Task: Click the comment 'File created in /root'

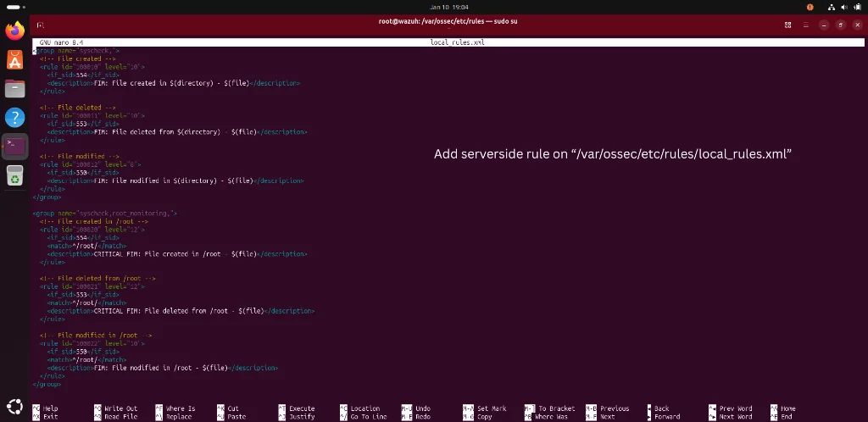Action: coord(93,221)
